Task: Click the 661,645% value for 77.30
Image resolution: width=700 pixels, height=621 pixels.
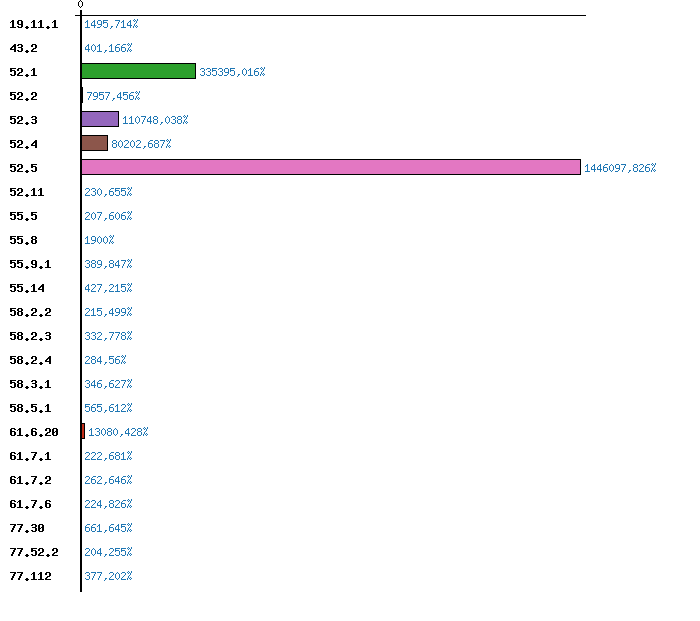Action: [108, 528]
